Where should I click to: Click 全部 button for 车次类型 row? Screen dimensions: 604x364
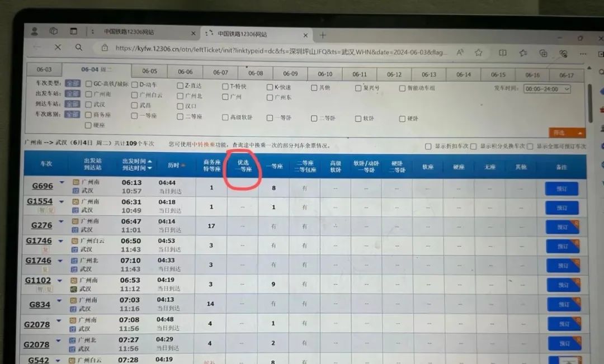(72, 83)
